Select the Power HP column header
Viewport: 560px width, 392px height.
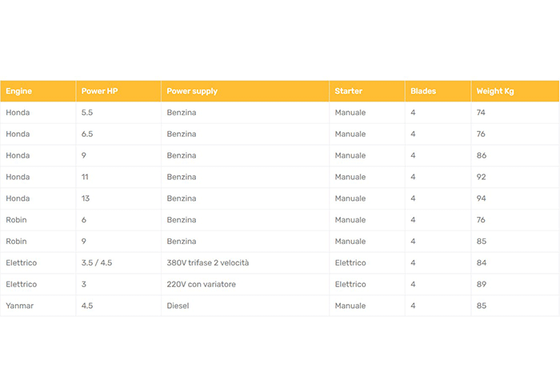click(118, 91)
